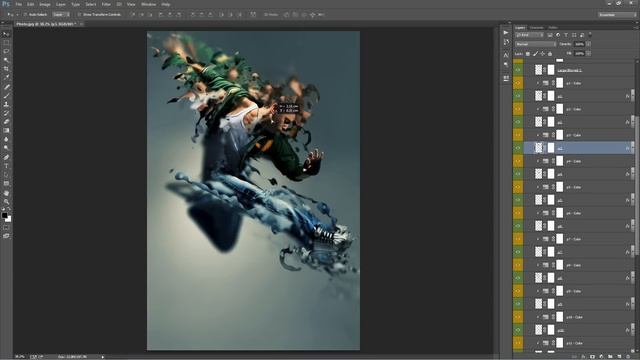Select the Dodge tool

6,148
